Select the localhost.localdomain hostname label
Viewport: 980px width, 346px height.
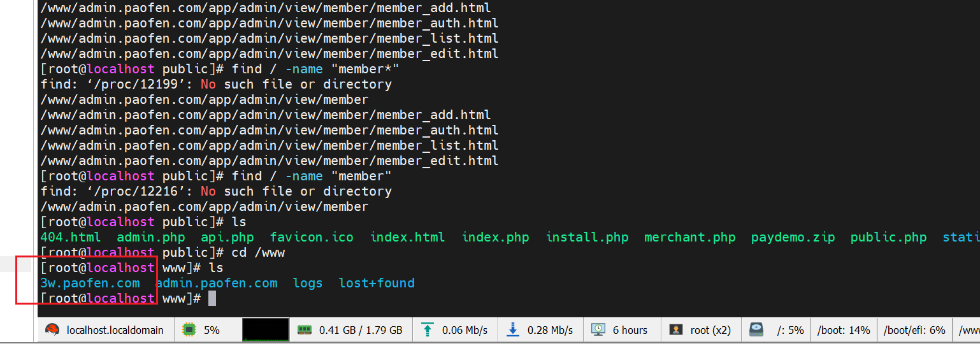[115, 330]
